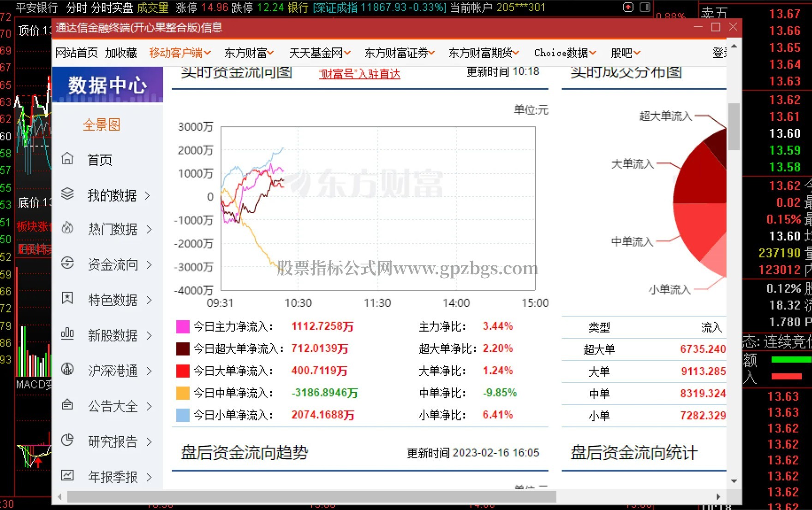Viewport: 812px width, 510px height.
Task: Click the pie icon beside 研究报告
Action: [x=67, y=440]
